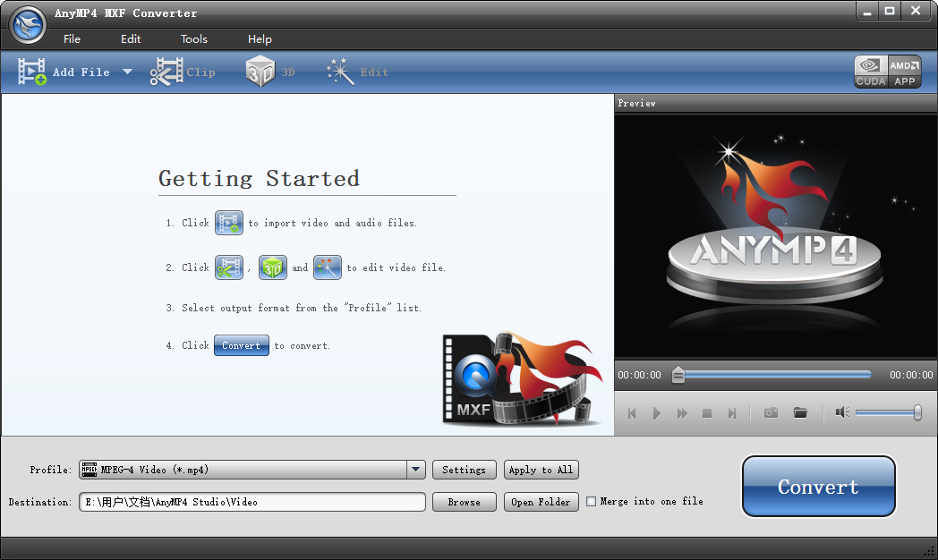Click the Destination path field
This screenshot has height=560, width=938.
coord(252,502)
